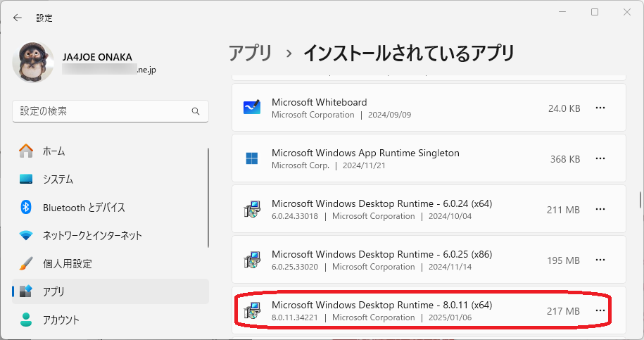Select Desktop Runtime - 6.0.25 (x86) title
The width and height of the screenshot is (644, 340).
382,254
